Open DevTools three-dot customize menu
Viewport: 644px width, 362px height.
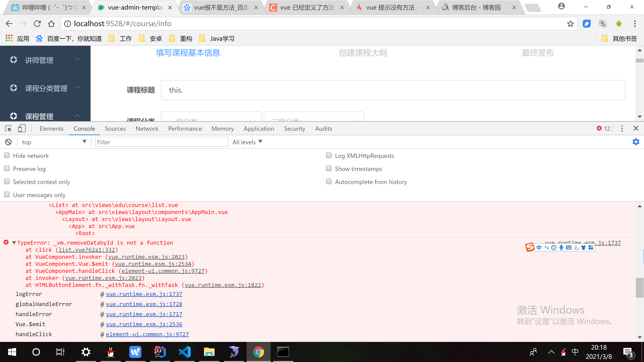(622, 129)
